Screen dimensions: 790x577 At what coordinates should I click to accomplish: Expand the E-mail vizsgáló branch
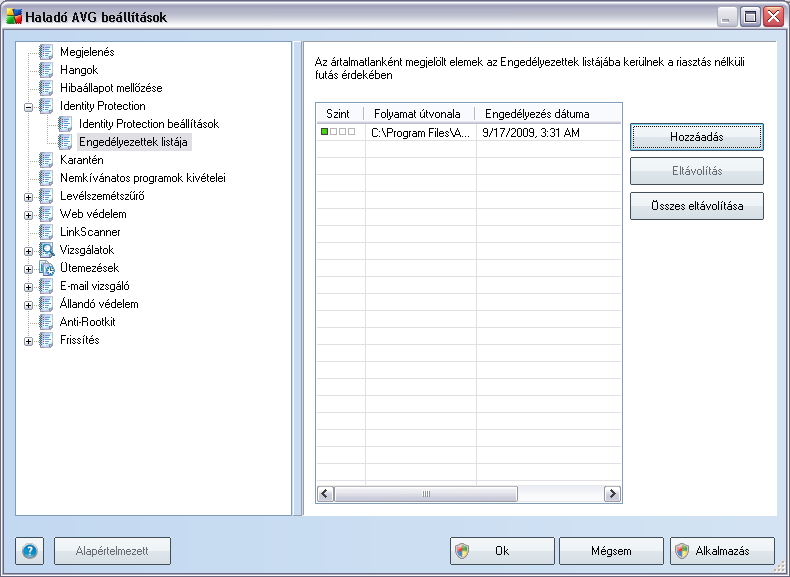29,287
